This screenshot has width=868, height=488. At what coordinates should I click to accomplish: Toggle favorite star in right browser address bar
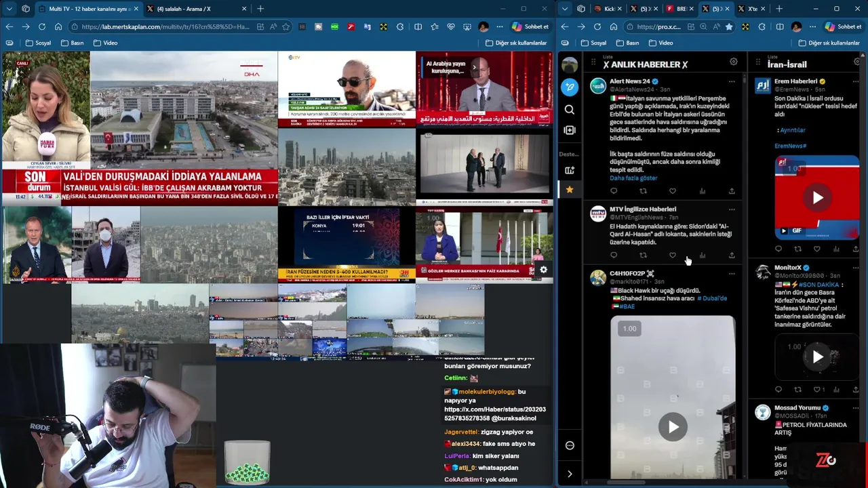(x=729, y=26)
